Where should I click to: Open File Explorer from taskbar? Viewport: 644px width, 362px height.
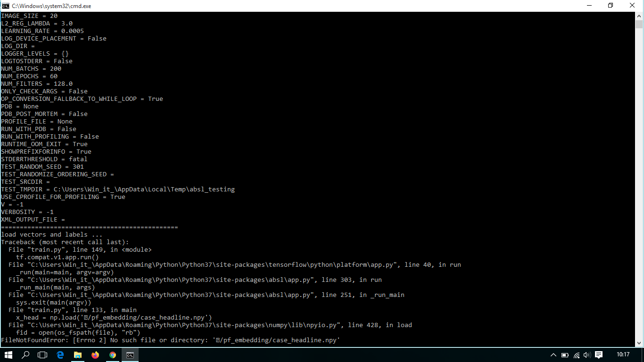click(x=78, y=355)
